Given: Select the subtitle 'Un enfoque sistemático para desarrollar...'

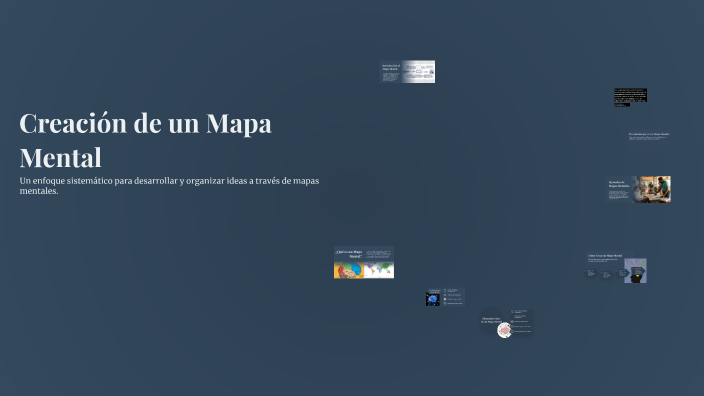Looking at the screenshot, I should click(x=169, y=185).
